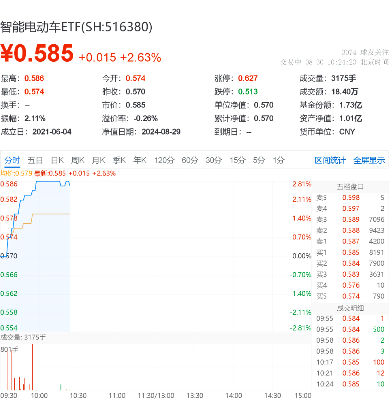The image size is (389, 414).
Task: Select the 卖5 order row 0.598
Action: (x=350, y=198)
